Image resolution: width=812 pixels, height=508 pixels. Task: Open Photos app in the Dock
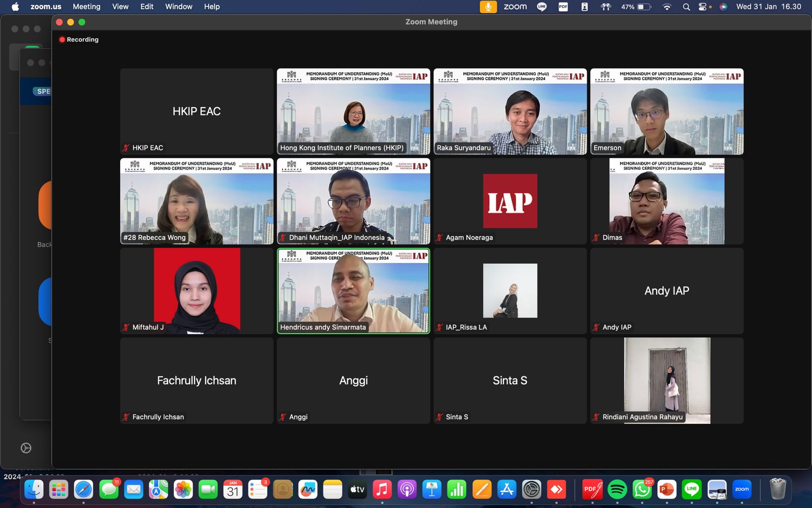pyautogui.click(x=183, y=490)
